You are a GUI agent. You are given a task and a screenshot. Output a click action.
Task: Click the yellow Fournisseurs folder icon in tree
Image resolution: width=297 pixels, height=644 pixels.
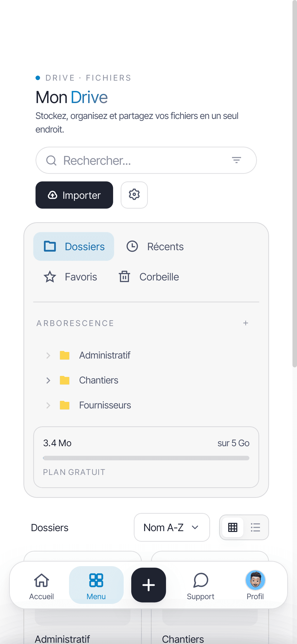pos(64,405)
